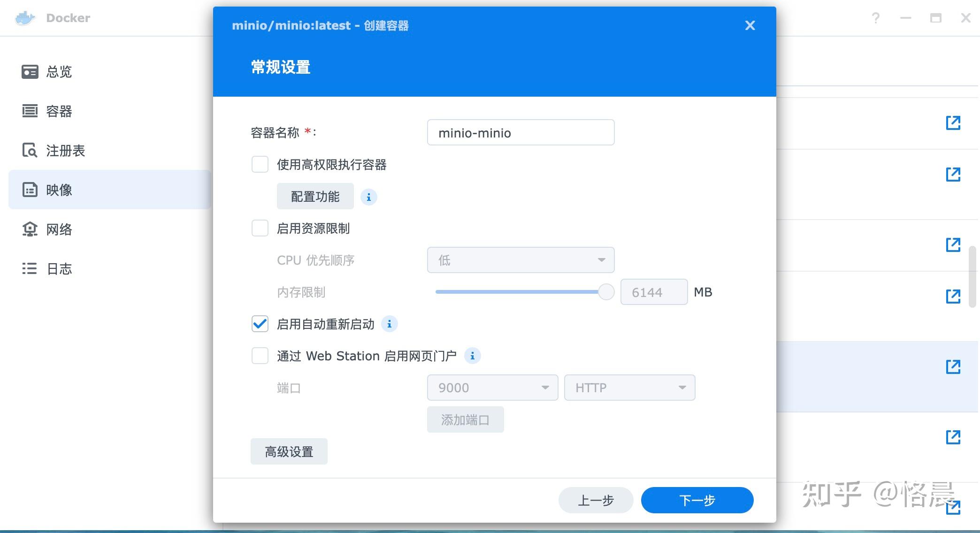Viewport: 980px width, 533px height.
Task: Click the 总览 overview sidebar icon
Action: [x=30, y=72]
